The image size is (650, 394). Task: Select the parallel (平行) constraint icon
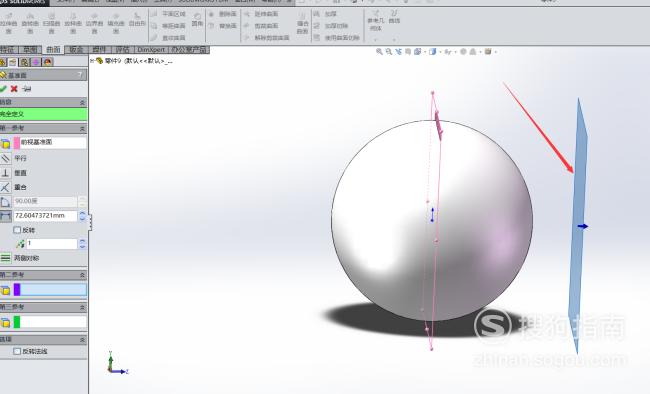click(5, 158)
